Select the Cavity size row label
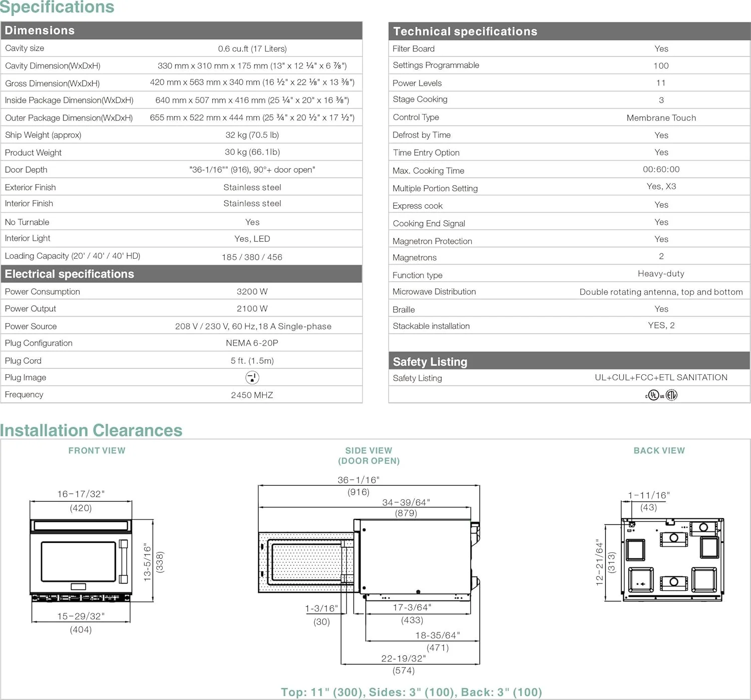 pos(25,48)
